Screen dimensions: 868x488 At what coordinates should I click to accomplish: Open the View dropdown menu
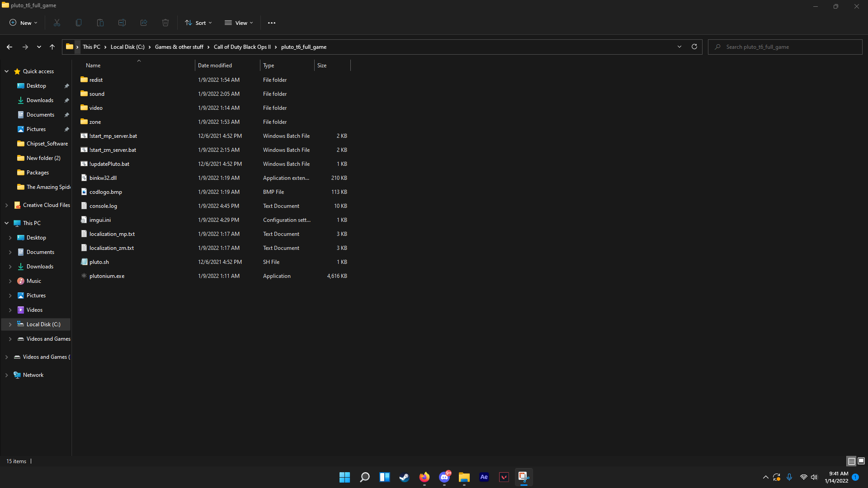[x=239, y=23]
